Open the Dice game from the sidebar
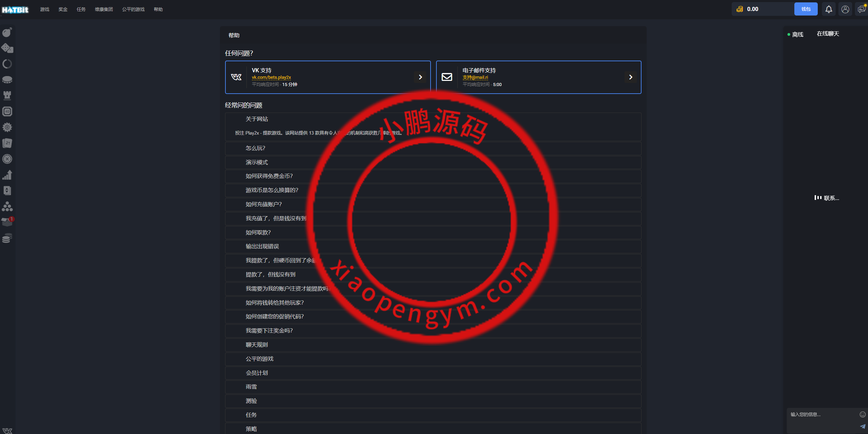868x434 pixels. [8, 48]
